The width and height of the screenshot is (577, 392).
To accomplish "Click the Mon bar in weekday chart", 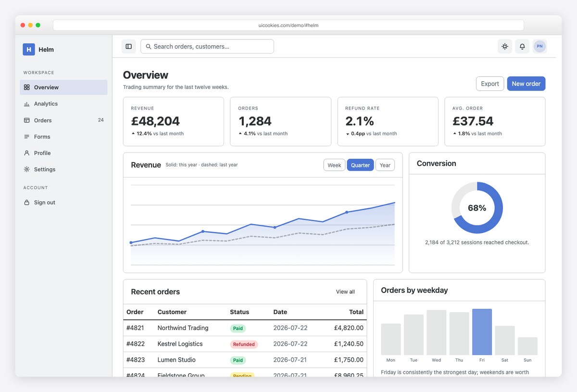I will pos(391,340).
